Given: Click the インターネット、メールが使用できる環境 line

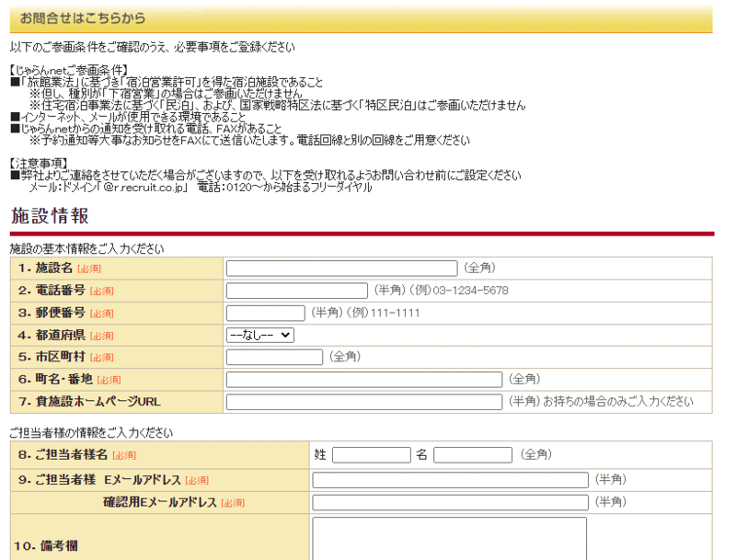Looking at the screenshot, I should coord(128,117).
